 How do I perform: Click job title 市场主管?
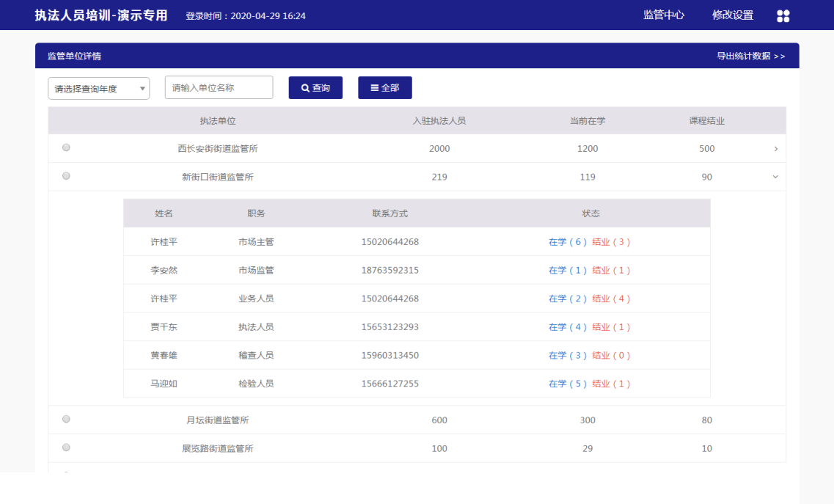point(256,241)
